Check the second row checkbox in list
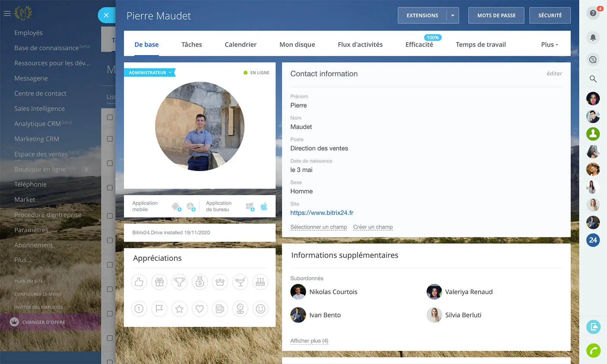The height and width of the screenshot is (364, 607). pyautogui.click(x=110, y=139)
